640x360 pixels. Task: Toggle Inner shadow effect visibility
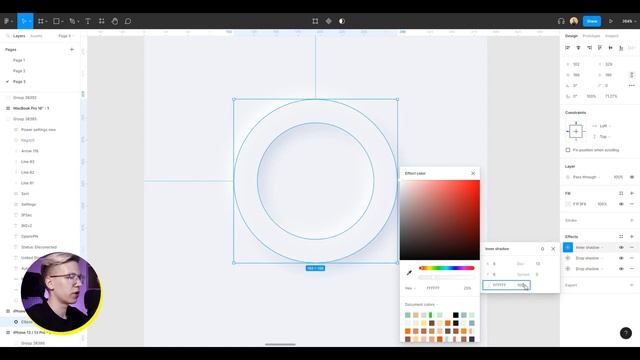(621, 247)
